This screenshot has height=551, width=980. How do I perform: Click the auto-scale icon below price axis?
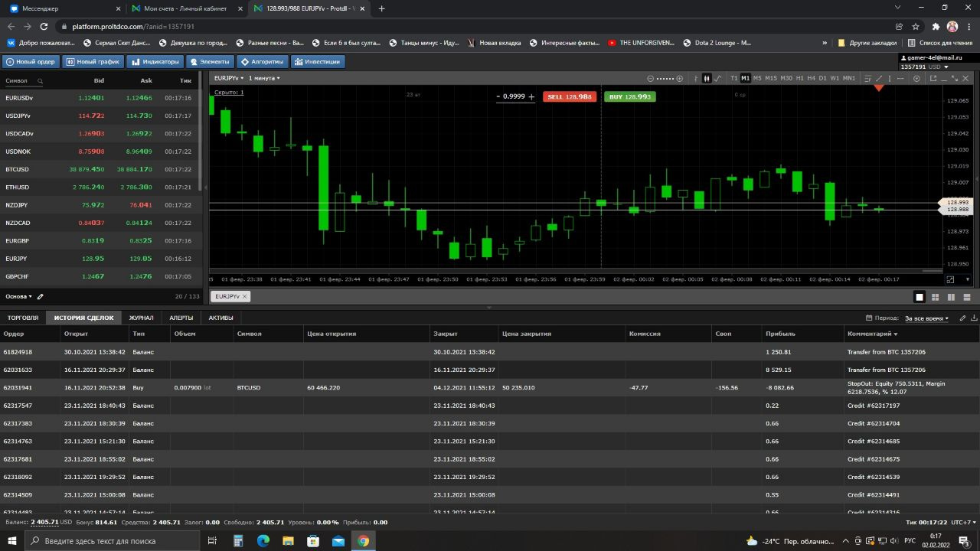[951, 279]
